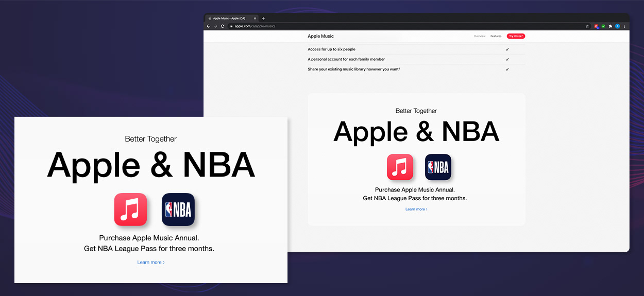The width and height of the screenshot is (644, 296).
Task: Click the NBA app icon in the browser page
Action: pos(438,167)
